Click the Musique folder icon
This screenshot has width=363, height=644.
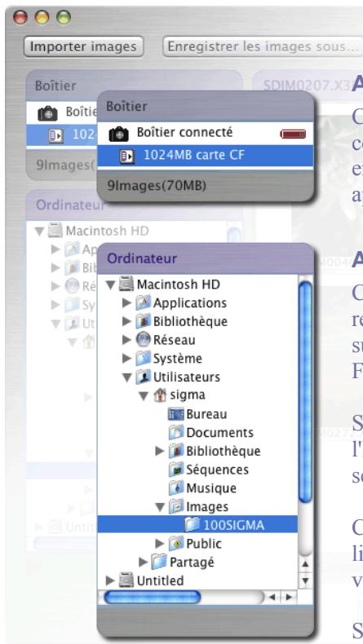tap(176, 488)
